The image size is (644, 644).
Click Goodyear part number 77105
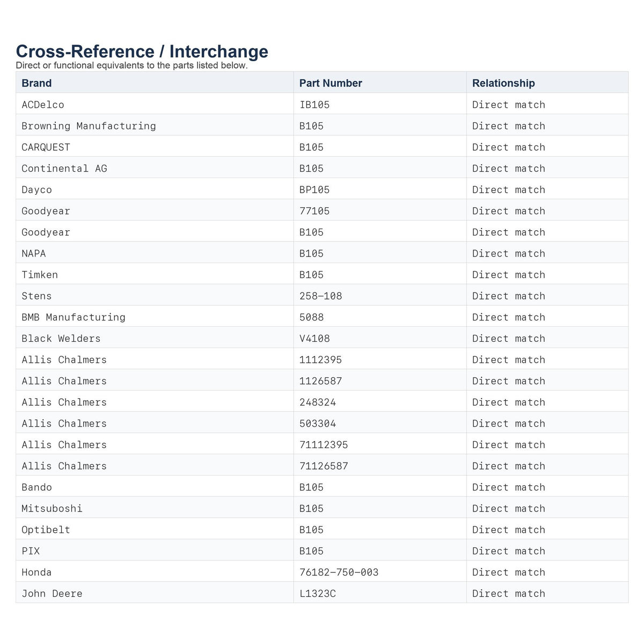pyautogui.click(x=314, y=211)
